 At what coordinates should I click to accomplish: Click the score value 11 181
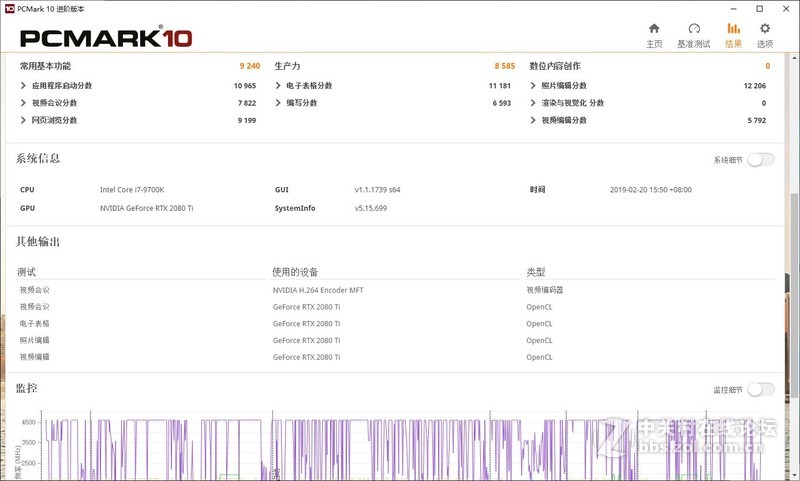point(499,86)
